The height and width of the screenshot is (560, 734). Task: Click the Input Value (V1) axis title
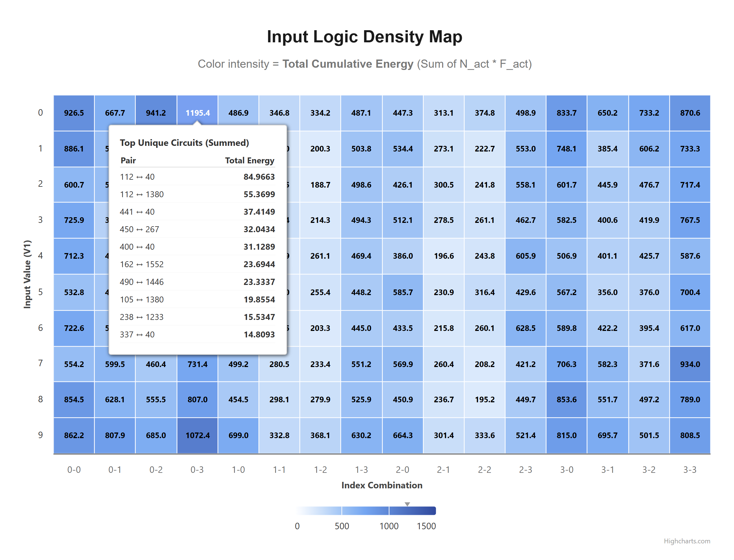tap(27, 274)
